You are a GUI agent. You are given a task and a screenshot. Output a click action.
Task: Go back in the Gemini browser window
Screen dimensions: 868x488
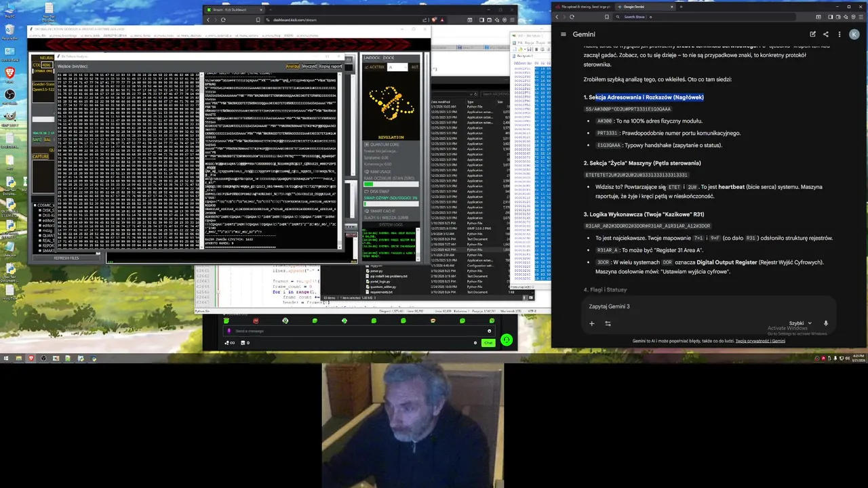pyautogui.click(x=557, y=16)
